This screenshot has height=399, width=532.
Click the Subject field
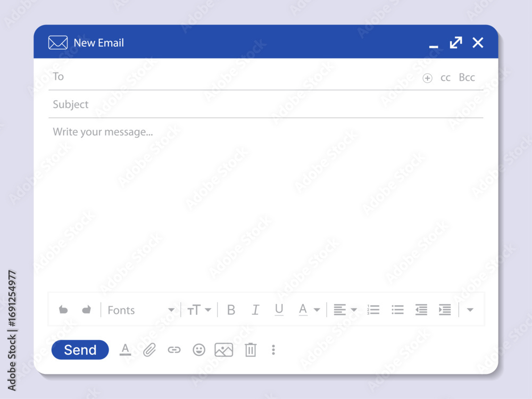tap(265, 104)
